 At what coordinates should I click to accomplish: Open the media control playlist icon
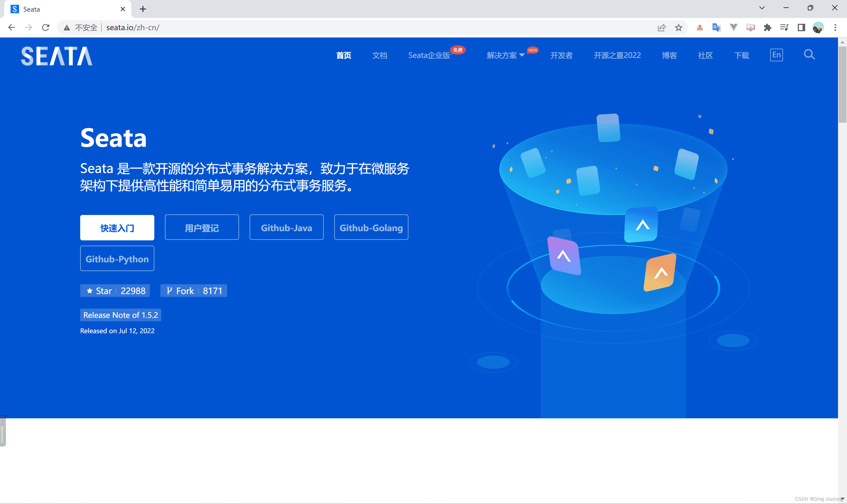[784, 28]
